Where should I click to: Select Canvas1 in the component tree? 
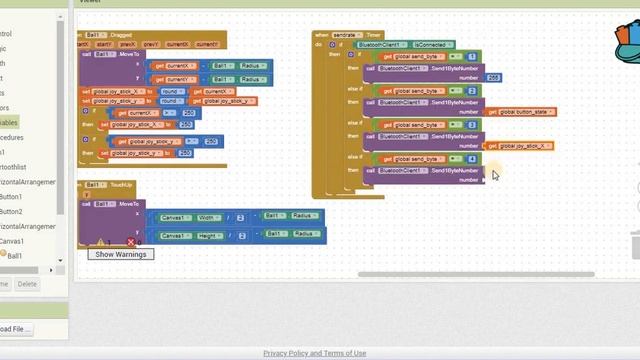[x=12, y=241]
